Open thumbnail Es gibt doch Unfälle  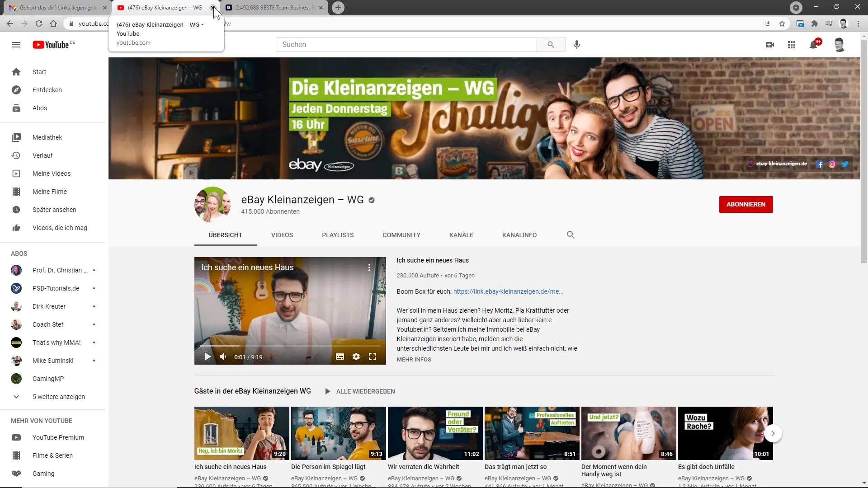click(726, 433)
